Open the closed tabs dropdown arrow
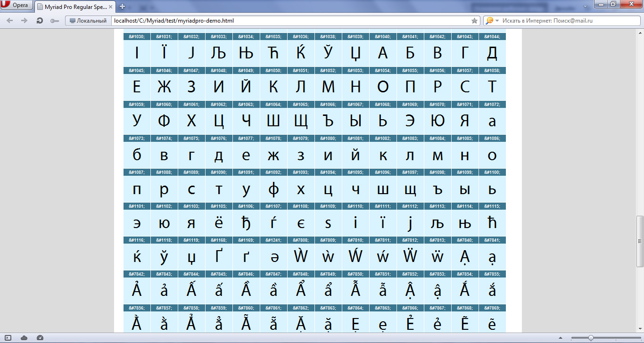Screen dimensions: 644x343 click(585, 7)
